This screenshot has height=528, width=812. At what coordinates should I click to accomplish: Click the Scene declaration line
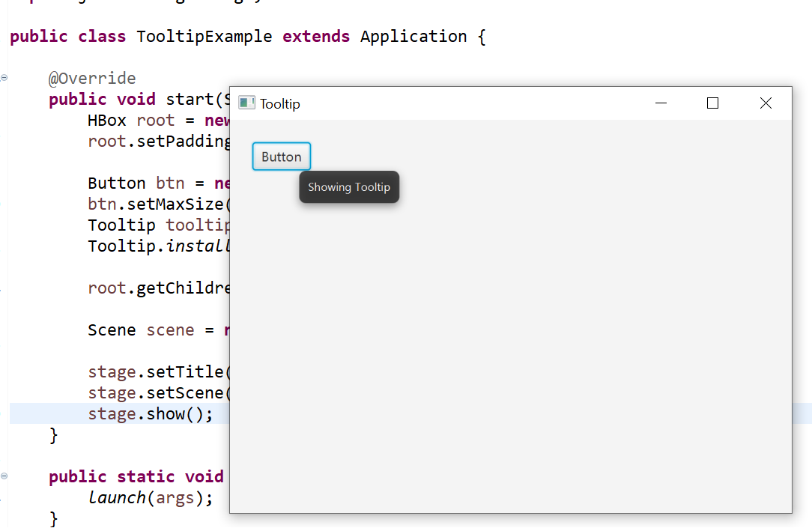pos(150,330)
